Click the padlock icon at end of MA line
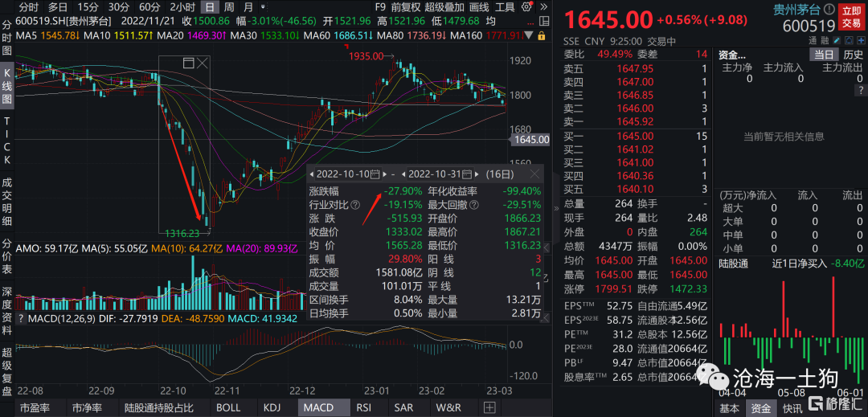Image resolution: width=868 pixels, height=417 pixels. point(542,35)
